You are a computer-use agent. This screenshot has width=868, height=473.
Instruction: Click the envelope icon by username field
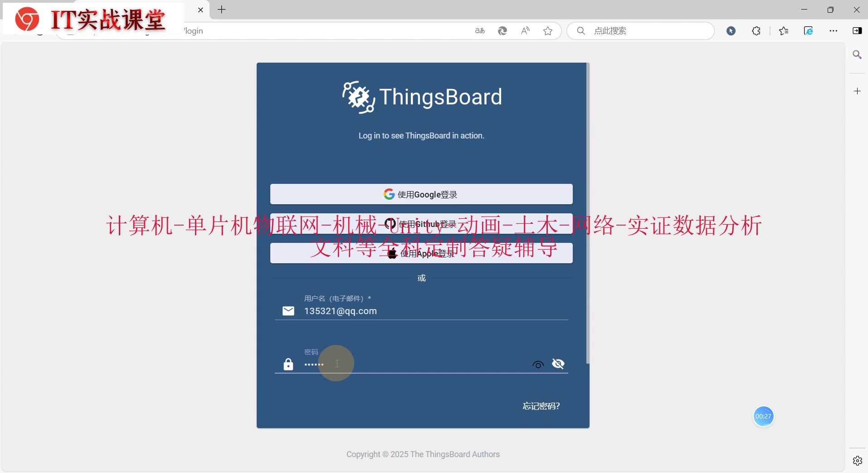pyautogui.click(x=288, y=311)
